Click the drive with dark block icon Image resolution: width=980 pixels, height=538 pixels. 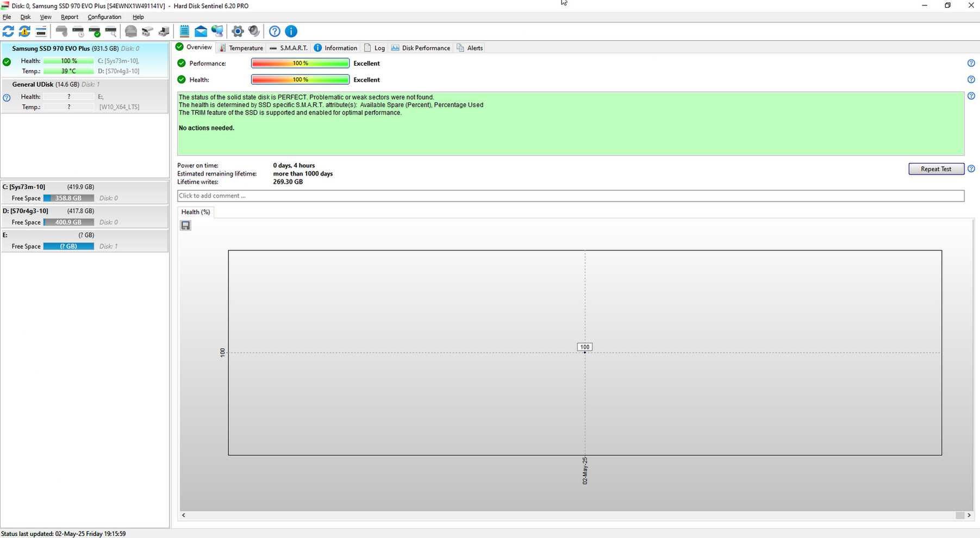point(164,32)
